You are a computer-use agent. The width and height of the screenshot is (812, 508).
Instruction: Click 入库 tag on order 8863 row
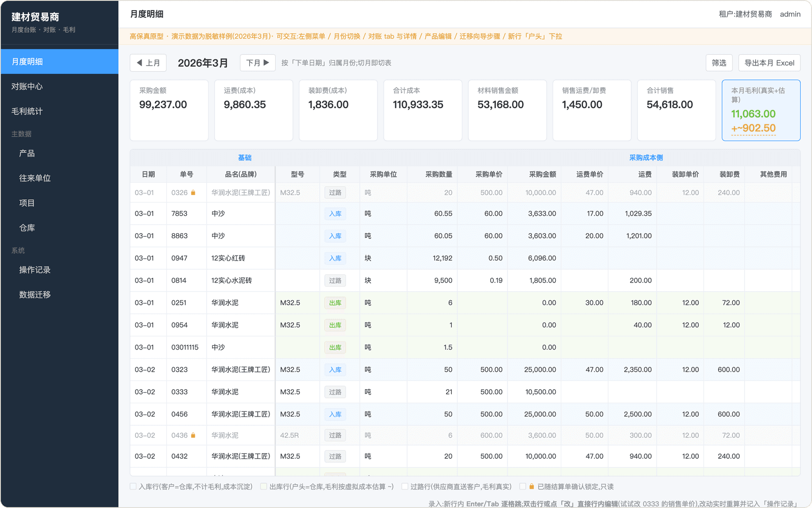coord(335,236)
